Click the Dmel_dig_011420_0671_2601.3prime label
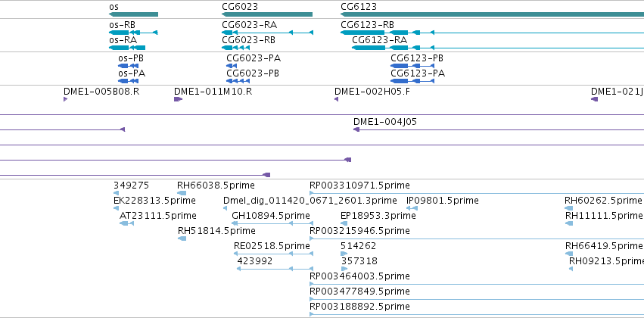The image size is (644, 318). coord(310,201)
